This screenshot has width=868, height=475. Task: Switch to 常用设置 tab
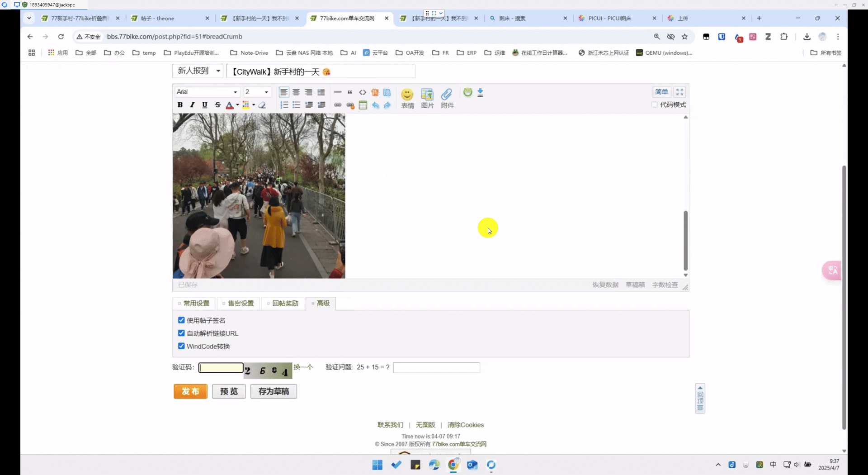tap(193, 303)
